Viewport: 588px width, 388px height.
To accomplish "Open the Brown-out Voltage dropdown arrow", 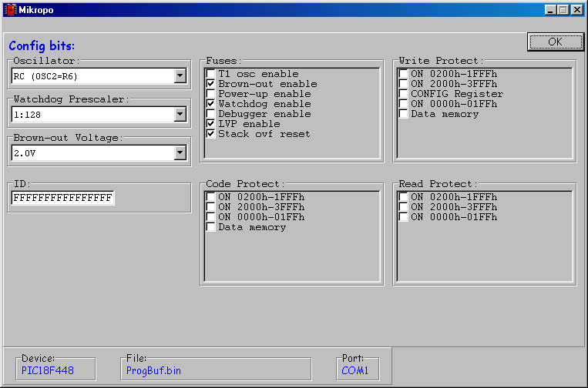I will pos(180,152).
